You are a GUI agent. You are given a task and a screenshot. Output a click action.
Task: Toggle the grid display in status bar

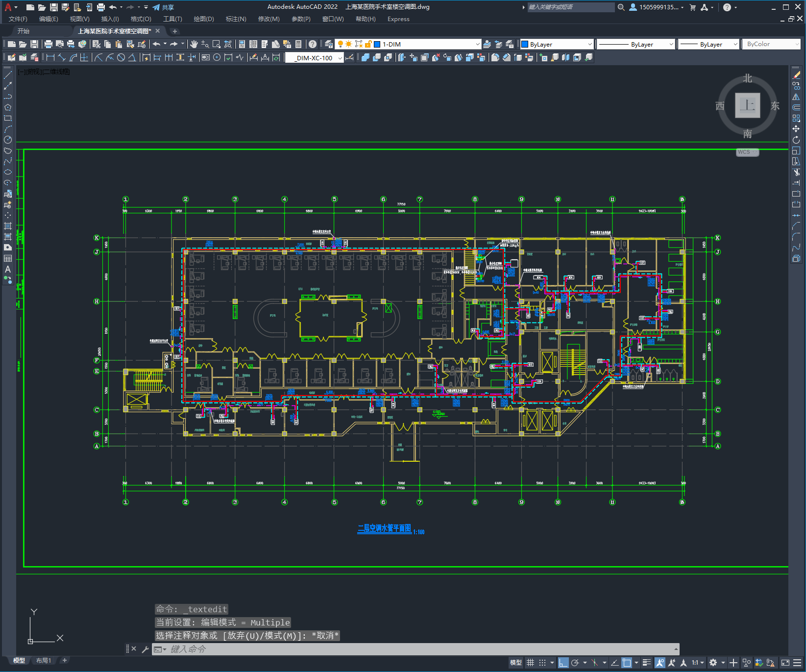[531, 663]
